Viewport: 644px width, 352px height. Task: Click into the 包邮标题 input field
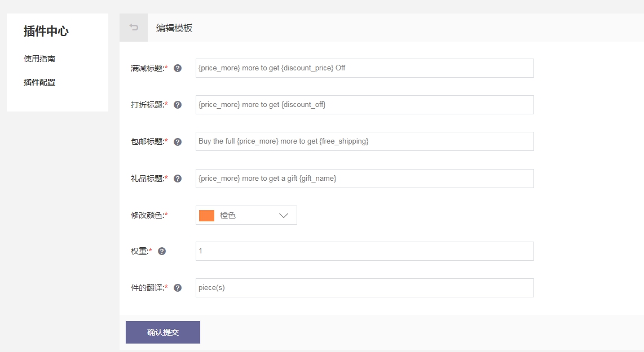click(x=364, y=141)
